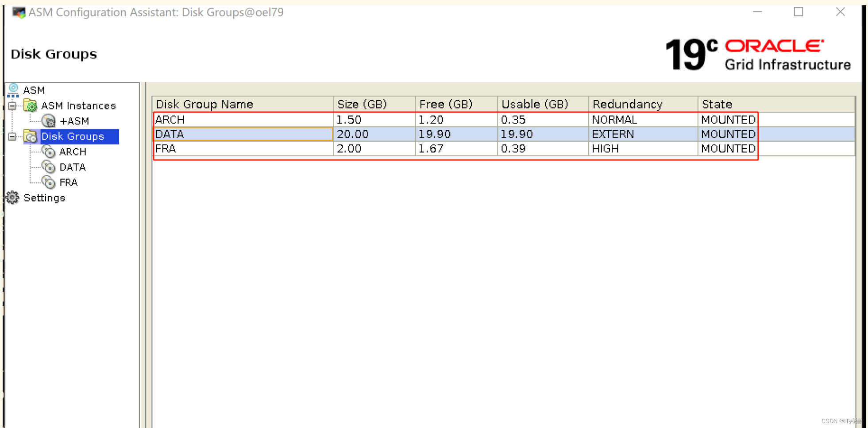Click the MOUNTED state of DATA row
The image size is (868, 428).
728,134
